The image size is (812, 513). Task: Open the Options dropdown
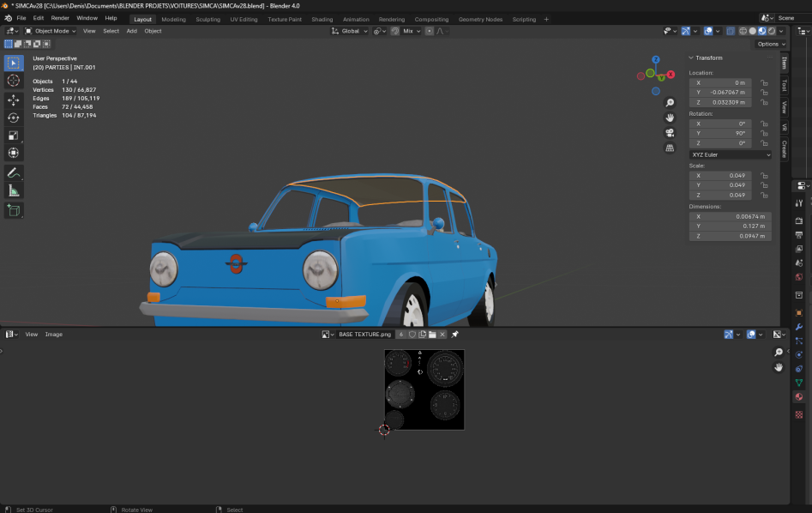click(x=771, y=44)
